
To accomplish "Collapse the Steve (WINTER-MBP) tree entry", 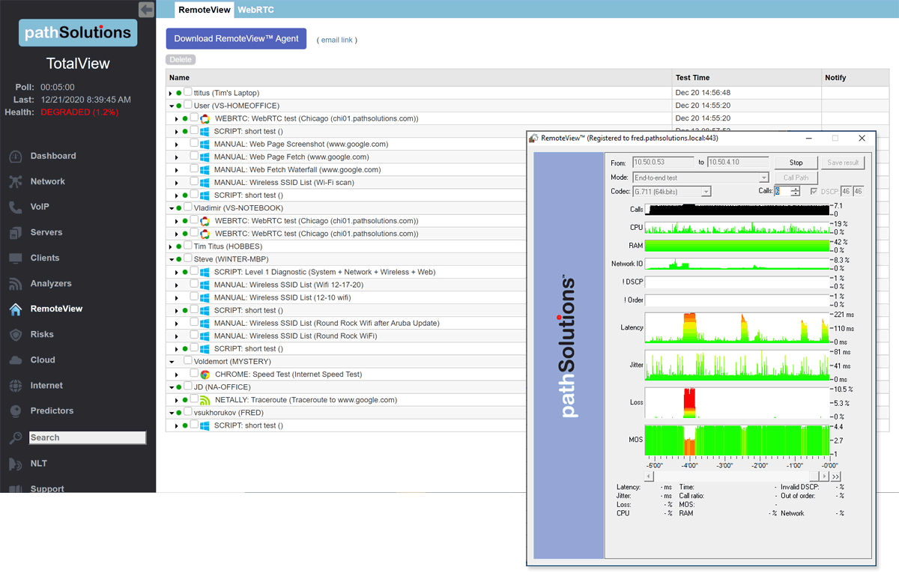I will 171,258.
